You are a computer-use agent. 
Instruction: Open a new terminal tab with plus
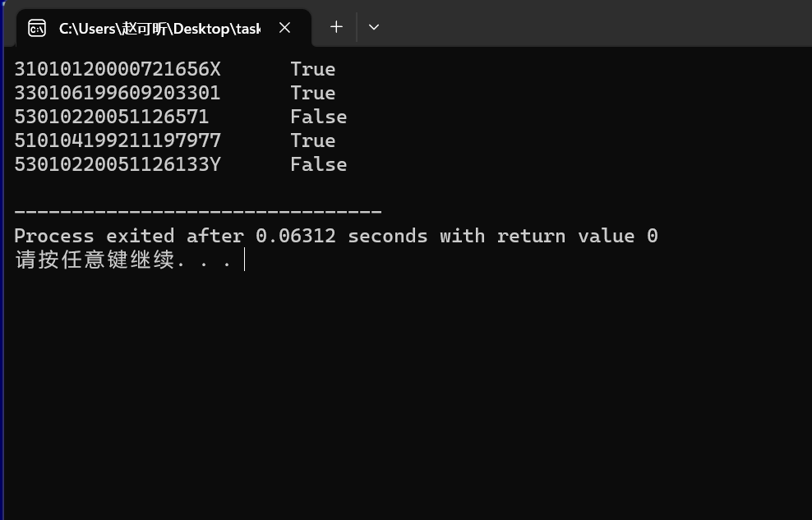pyautogui.click(x=336, y=27)
